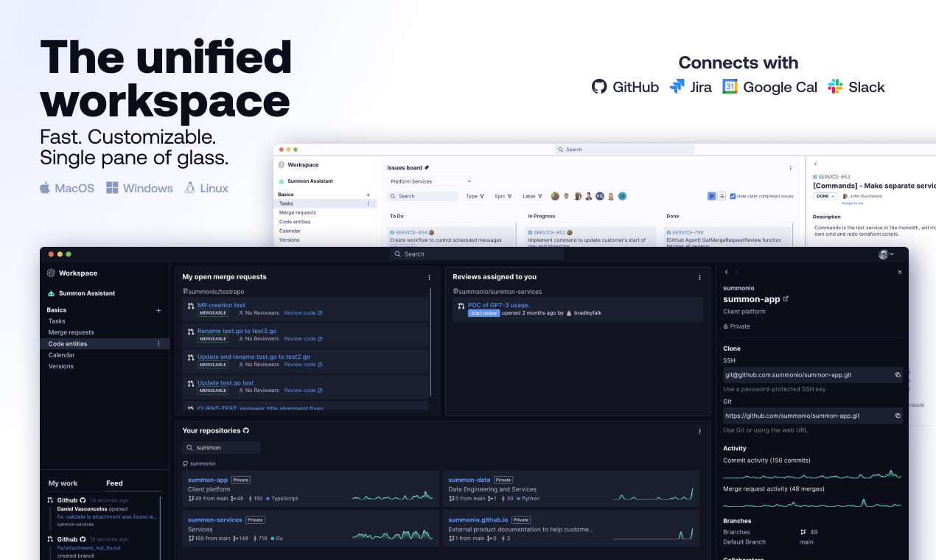The image size is (936, 560).
Task: Open Issues board kebab menu in light window
Action: pos(791,168)
